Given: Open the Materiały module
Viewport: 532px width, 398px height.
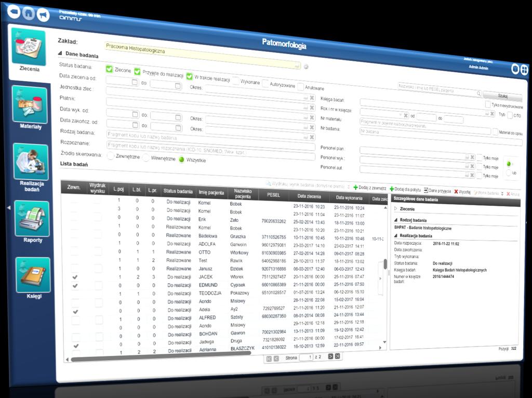Looking at the screenshot, I should [x=30, y=108].
